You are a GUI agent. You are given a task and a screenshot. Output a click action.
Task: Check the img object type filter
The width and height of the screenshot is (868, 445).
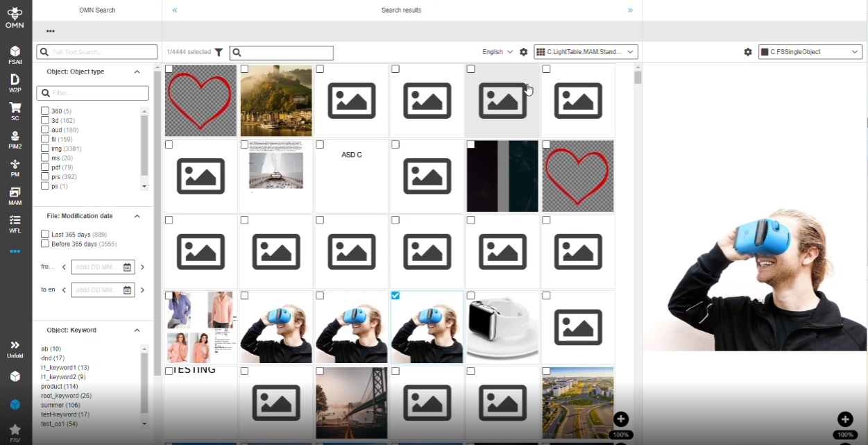pyautogui.click(x=45, y=149)
